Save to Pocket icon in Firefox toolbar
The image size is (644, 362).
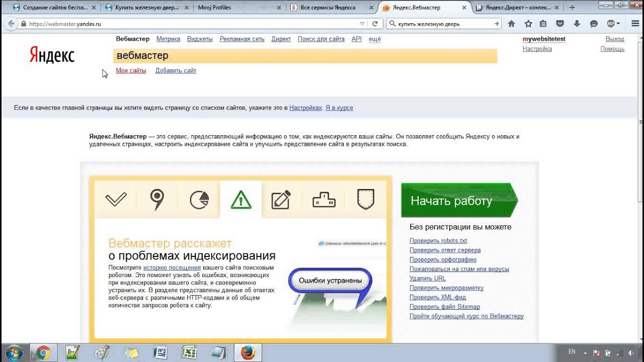[559, 24]
